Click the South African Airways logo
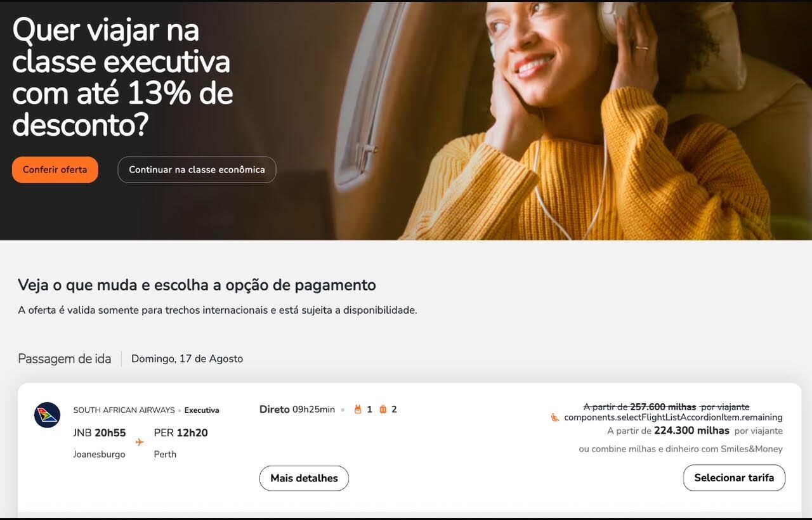 pyautogui.click(x=47, y=415)
